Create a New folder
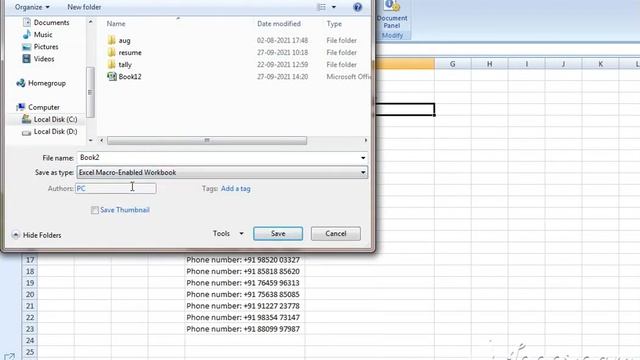The height and width of the screenshot is (360, 640). point(84,7)
